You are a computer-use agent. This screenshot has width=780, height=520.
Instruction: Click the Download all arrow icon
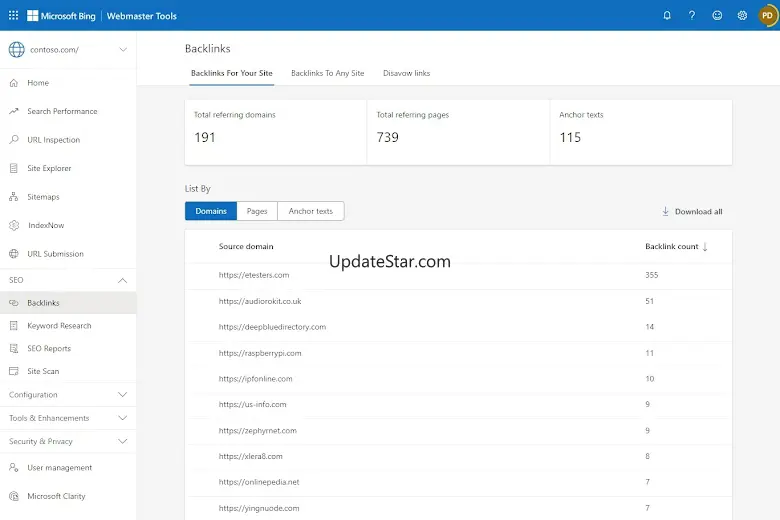pos(665,211)
